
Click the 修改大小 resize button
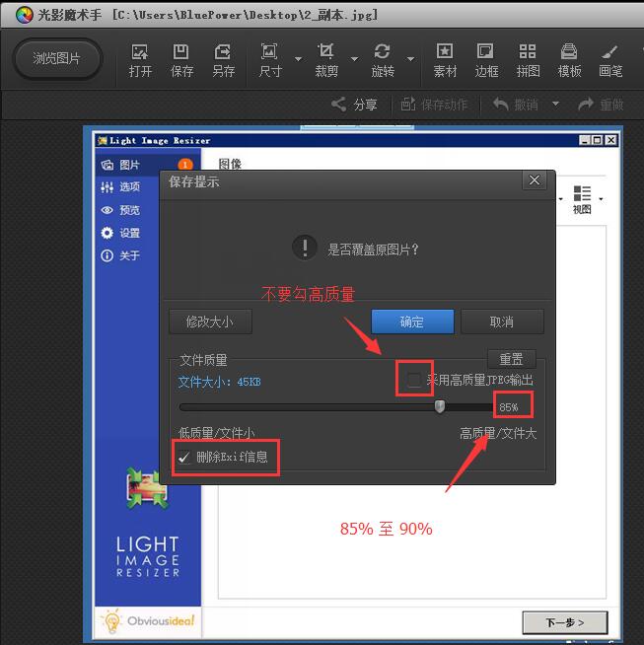[x=210, y=322]
